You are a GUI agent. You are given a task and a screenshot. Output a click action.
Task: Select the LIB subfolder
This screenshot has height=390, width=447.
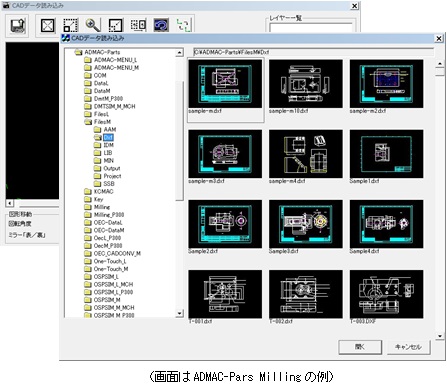click(x=108, y=153)
